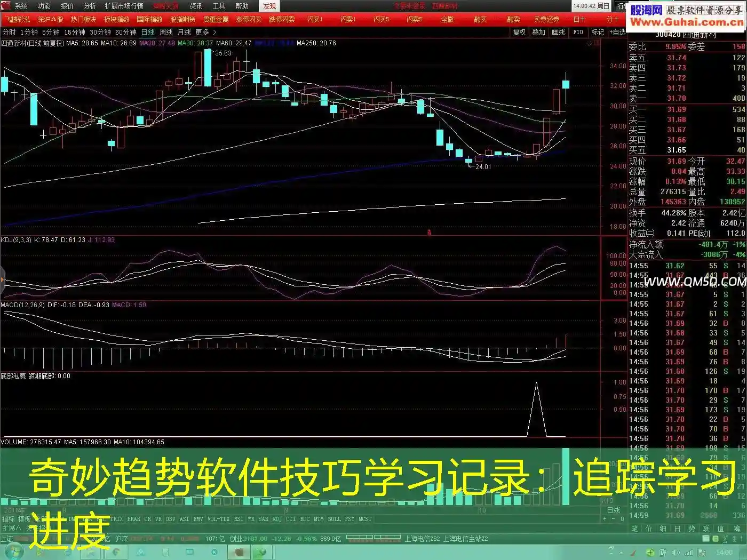Expand the 更多 period options
Viewport: 747px width, 560px height.
[x=205, y=33]
